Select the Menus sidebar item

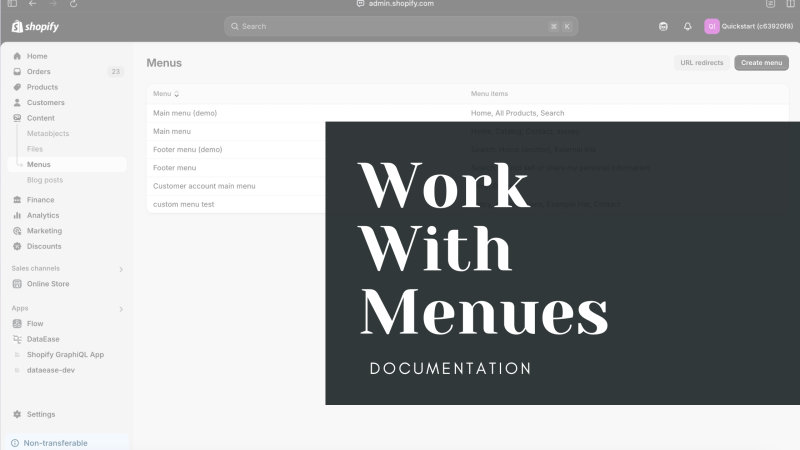coord(67,164)
